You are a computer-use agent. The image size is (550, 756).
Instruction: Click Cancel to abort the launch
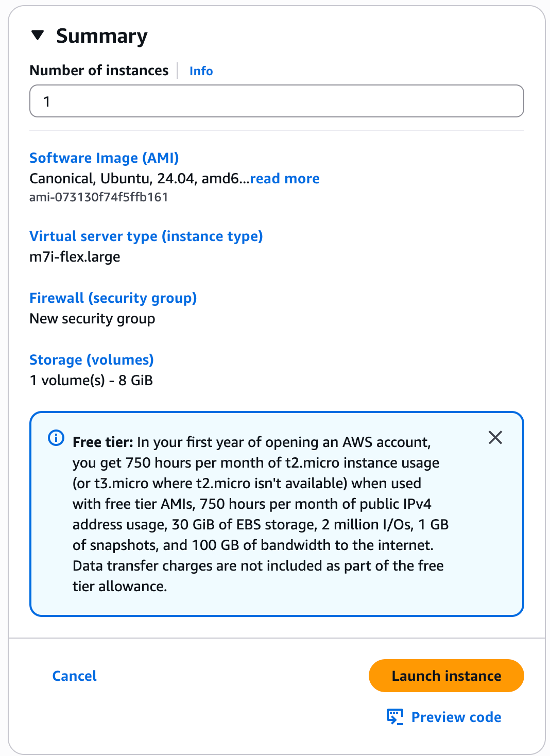[74, 676]
